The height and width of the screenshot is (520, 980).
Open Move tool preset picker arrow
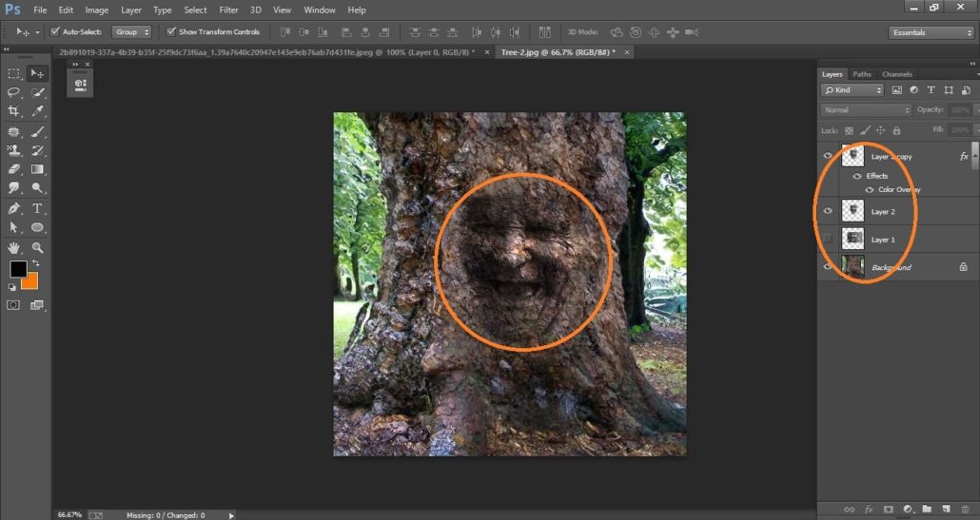[37, 31]
